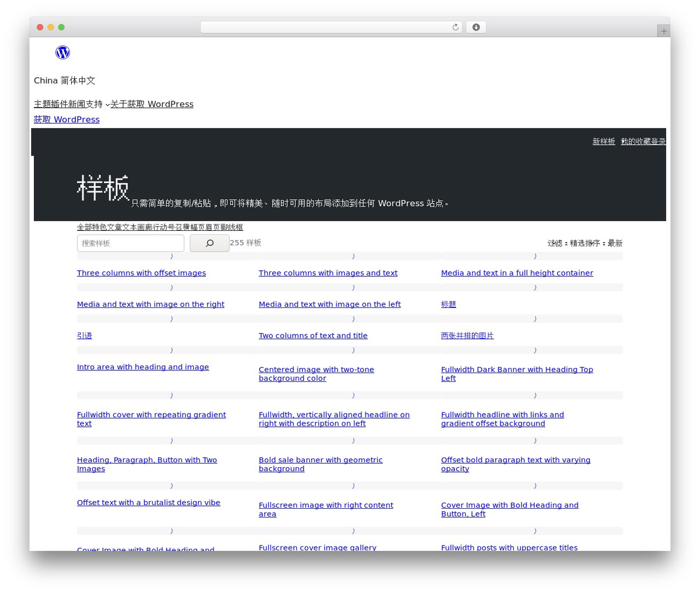Viewport: 700px width, 593px height.
Task: Open Offset bold paragraph text with varying opacity
Action: pos(516,464)
